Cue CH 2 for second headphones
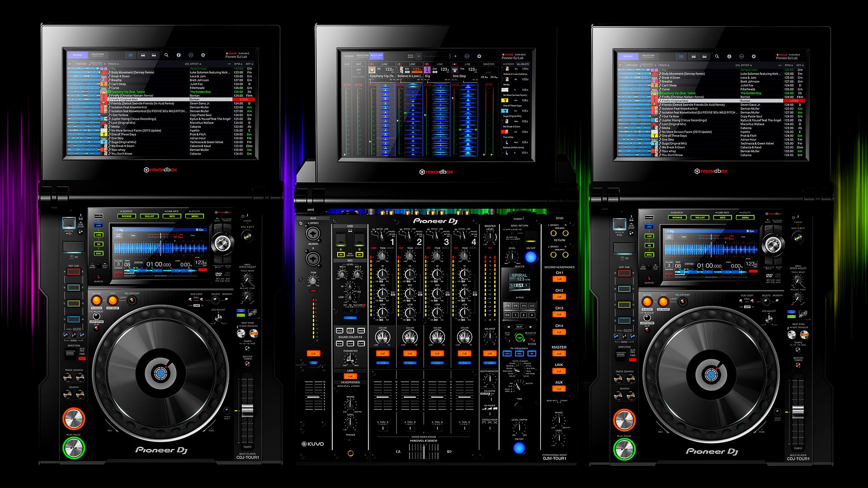Screen dimensions: 868x488 559,297
